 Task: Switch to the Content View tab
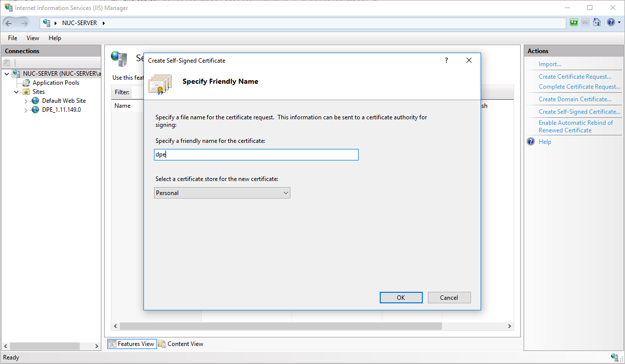(181, 344)
